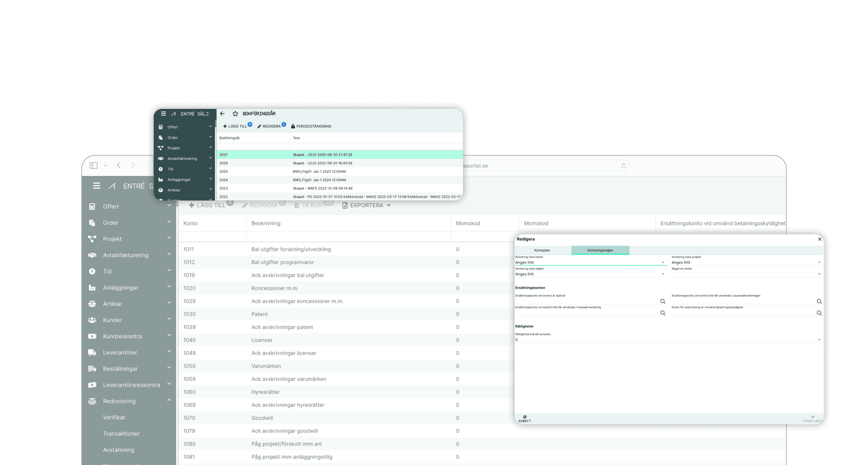Image resolution: width=868 pixels, height=465 pixels.
Task: Open Avstämning under Redovisning
Action: (118, 450)
